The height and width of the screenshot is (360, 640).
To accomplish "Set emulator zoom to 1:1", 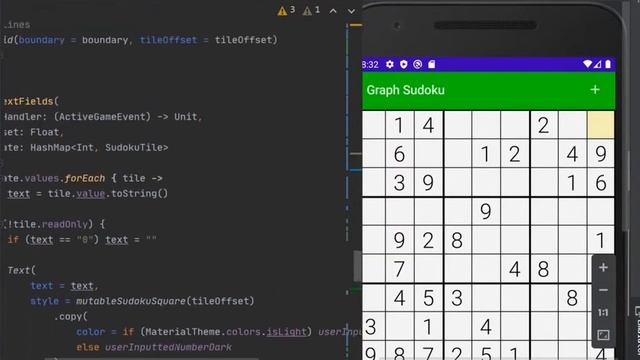I will tap(603, 313).
